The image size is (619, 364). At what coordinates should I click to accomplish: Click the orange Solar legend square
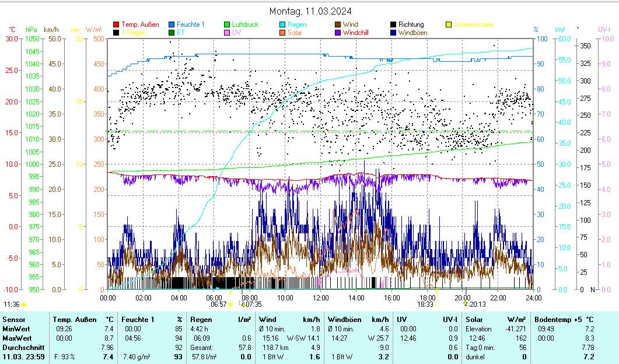coord(283,33)
